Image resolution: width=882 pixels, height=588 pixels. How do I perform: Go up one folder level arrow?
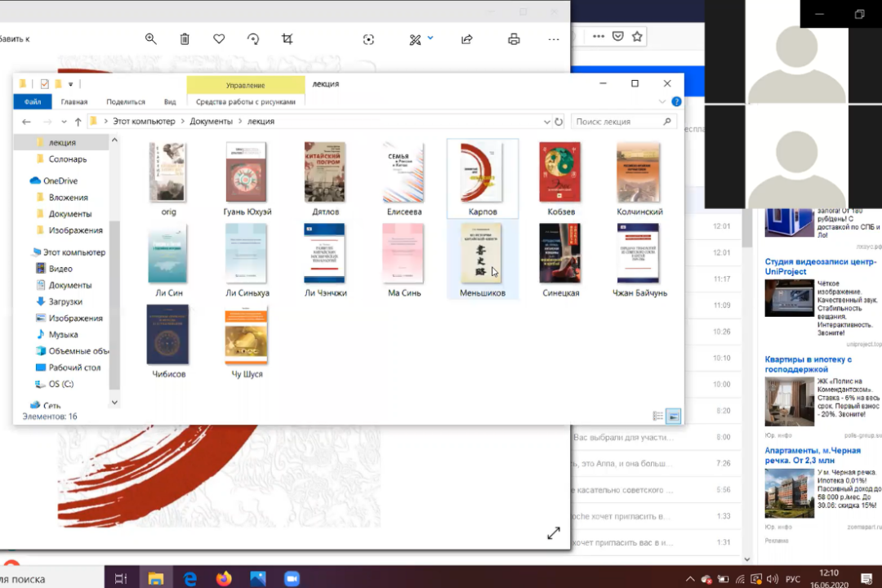(78, 122)
